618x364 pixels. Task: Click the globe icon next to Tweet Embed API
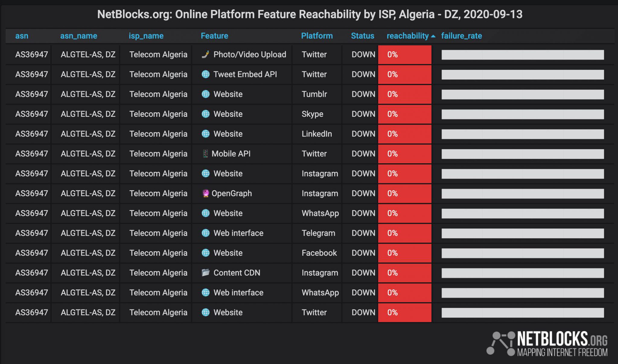(x=205, y=74)
